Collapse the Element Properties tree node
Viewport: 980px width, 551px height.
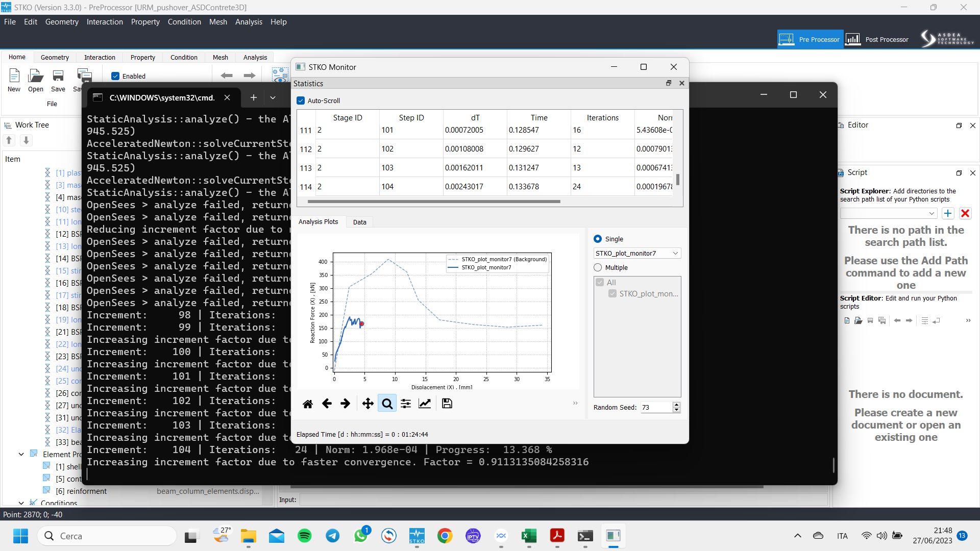click(21, 454)
